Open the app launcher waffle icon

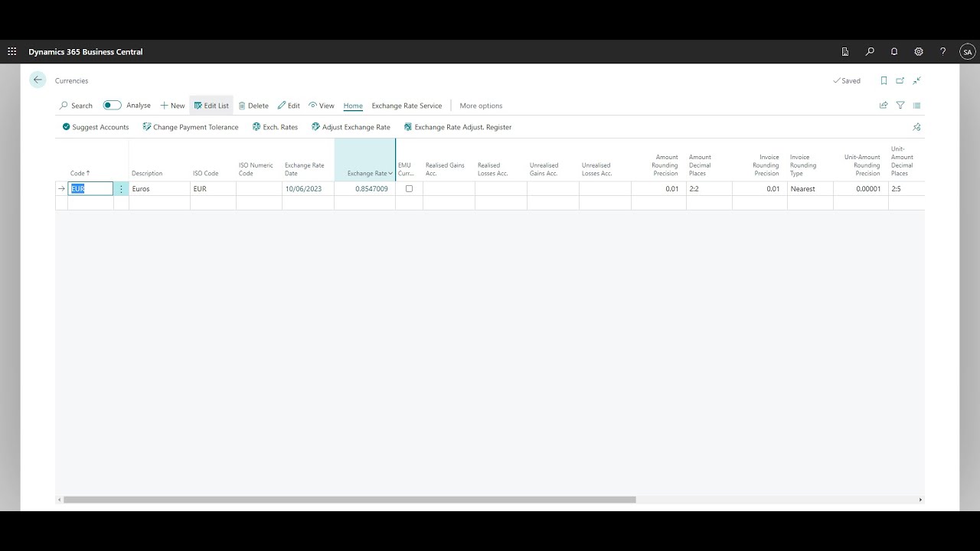pos(11,52)
